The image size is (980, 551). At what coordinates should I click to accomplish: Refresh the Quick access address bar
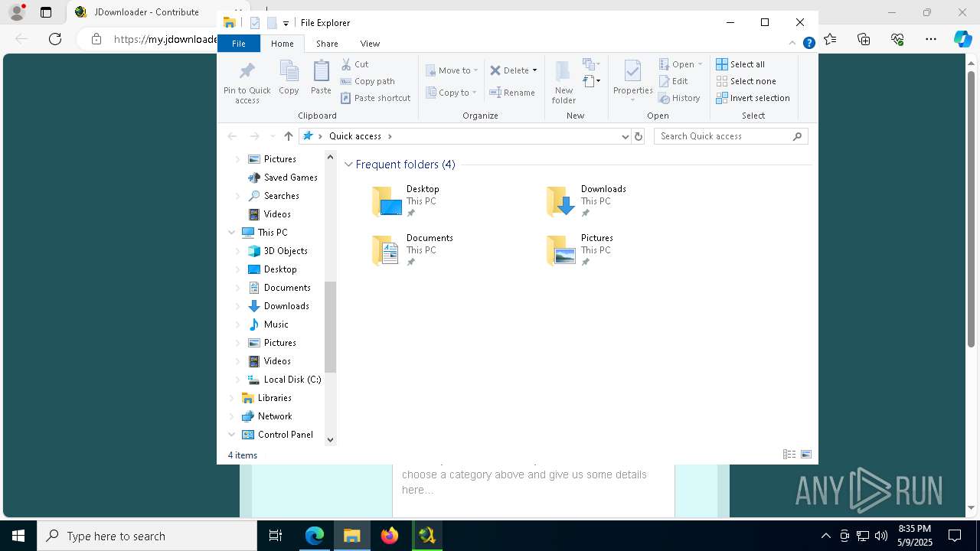pyautogui.click(x=639, y=136)
